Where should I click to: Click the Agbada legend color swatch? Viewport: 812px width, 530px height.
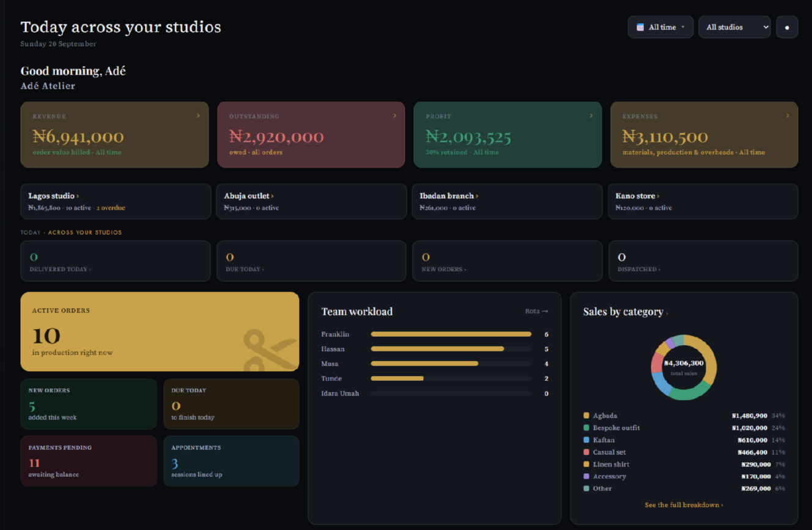tap(586, 416)
